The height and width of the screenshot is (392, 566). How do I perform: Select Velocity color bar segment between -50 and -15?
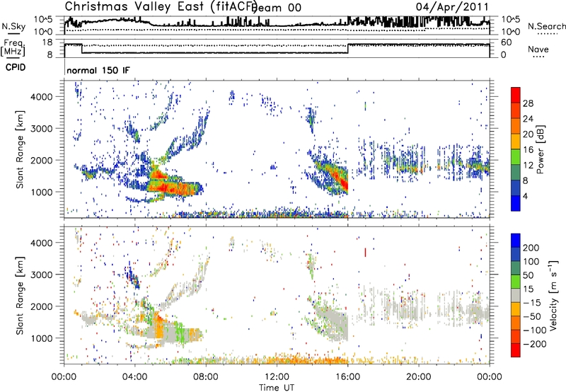coord(516,309)
